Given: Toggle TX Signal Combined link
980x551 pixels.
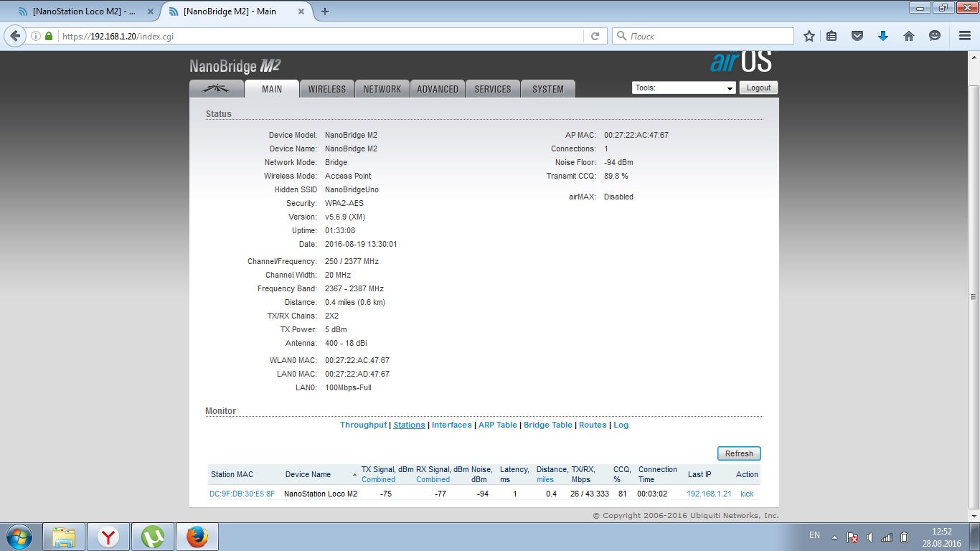Looking at the screenshot, I should (x=378, y=479).
